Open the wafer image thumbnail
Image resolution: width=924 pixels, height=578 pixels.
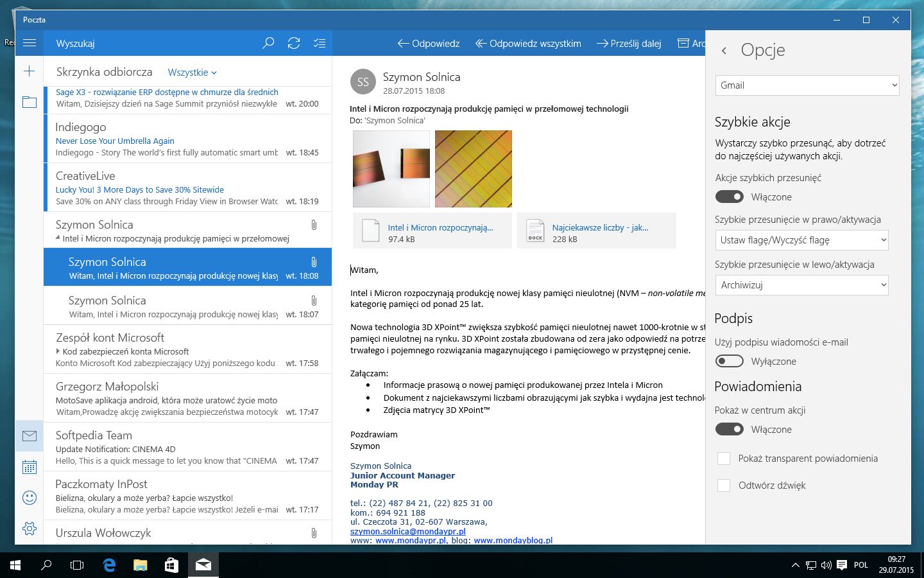[x=474, y=169]
